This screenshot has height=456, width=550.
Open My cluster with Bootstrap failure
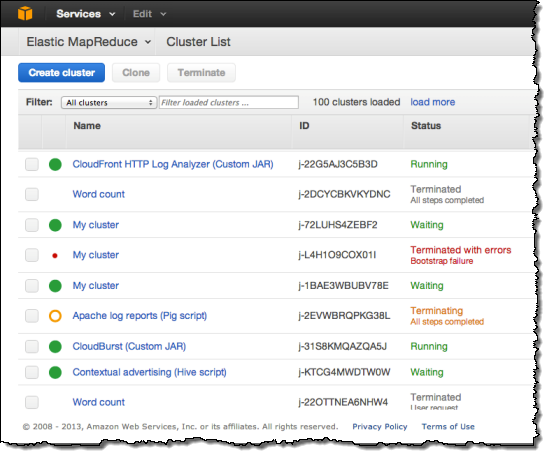pos(95,255)
